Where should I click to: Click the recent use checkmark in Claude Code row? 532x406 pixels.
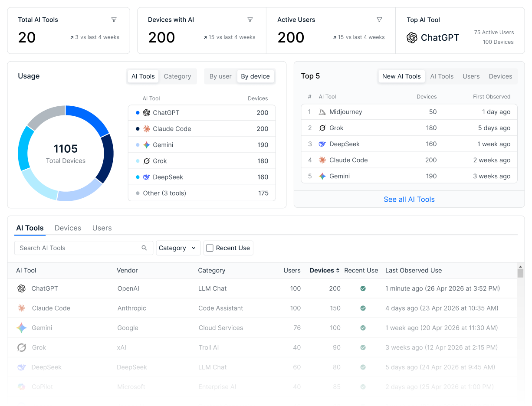coord(363,308)
